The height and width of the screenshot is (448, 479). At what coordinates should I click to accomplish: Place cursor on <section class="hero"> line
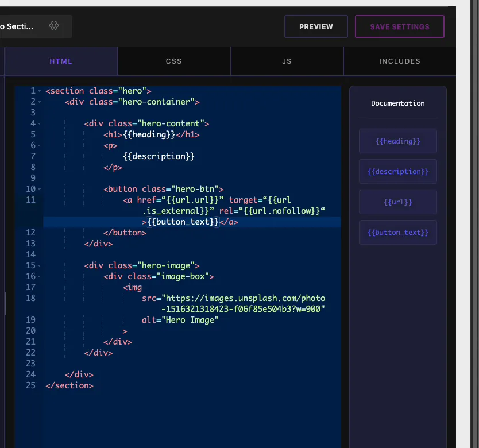(x=98, y=91)
